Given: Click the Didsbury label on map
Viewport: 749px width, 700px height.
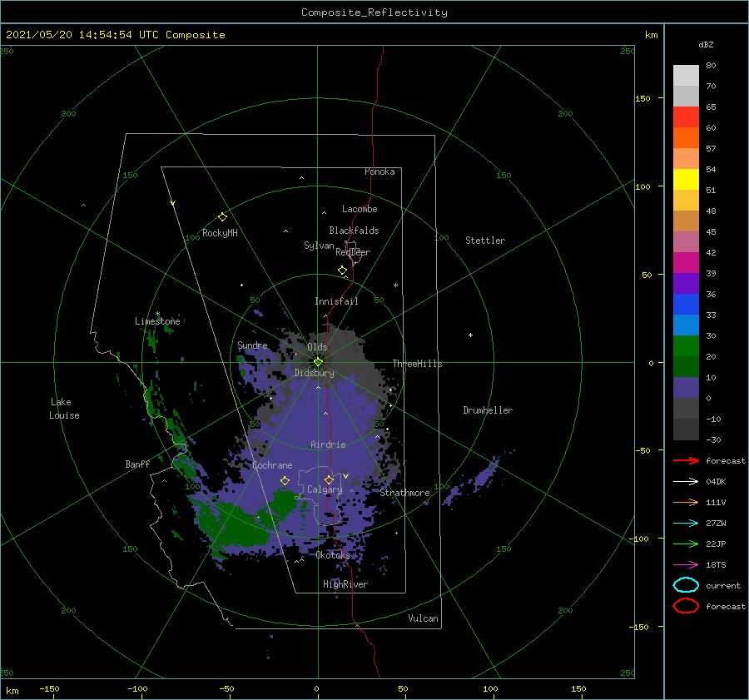Looking at the screenshot, I should click(x=314, y=373).
